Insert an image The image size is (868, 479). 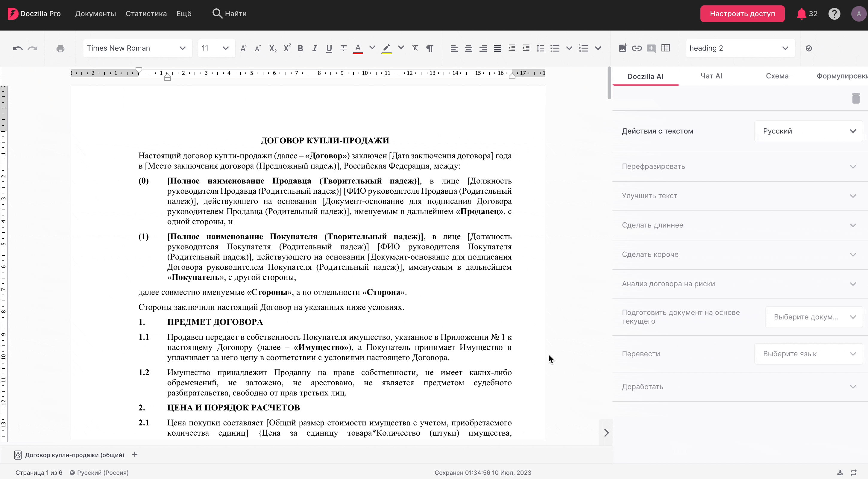coord(623,48)
